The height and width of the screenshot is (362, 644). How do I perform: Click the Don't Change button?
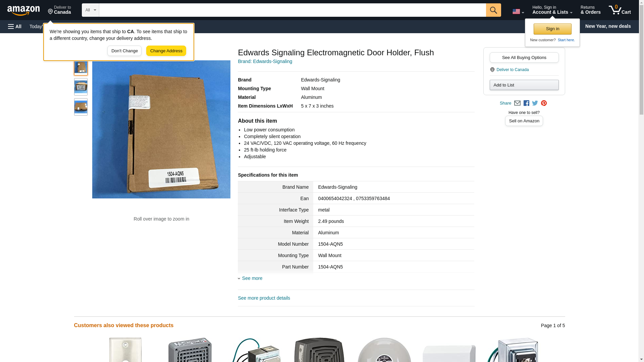click(x=124, y=51)
